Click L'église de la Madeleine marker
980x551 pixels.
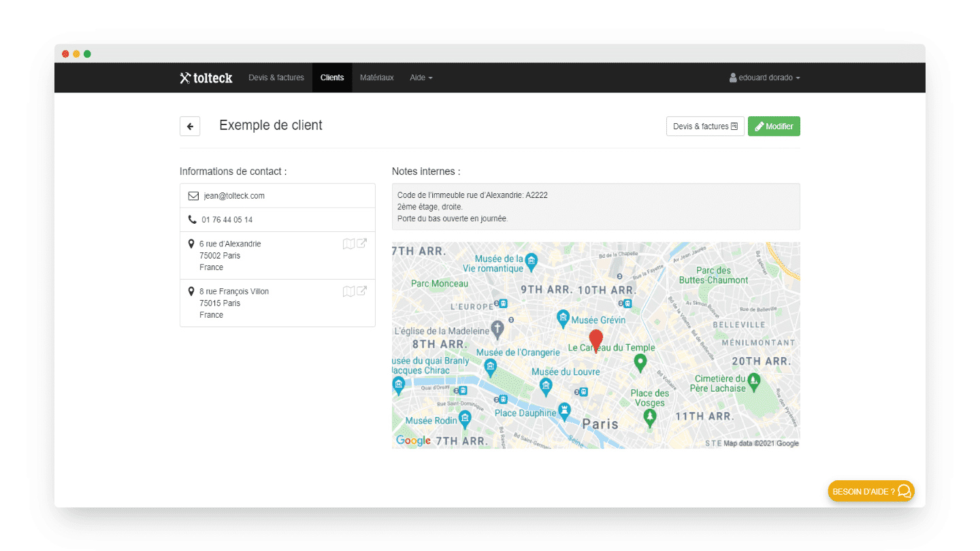click(497, 330)
